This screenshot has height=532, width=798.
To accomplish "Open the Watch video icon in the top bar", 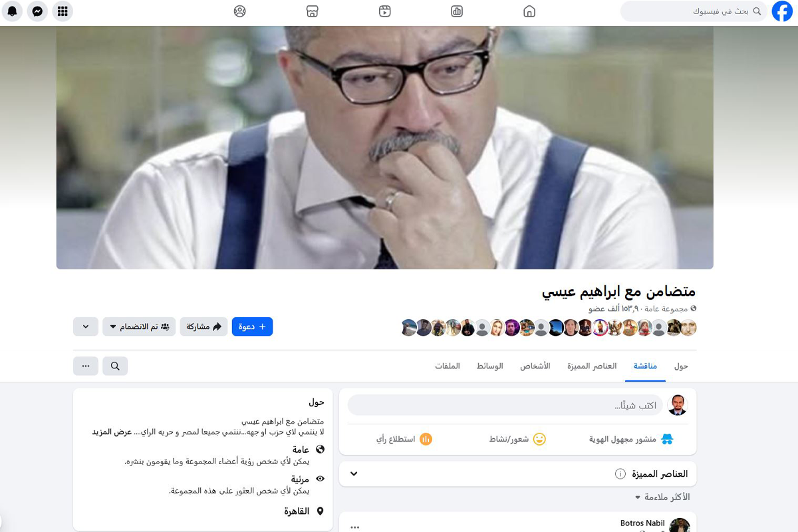I will click(x=384, y=11).
